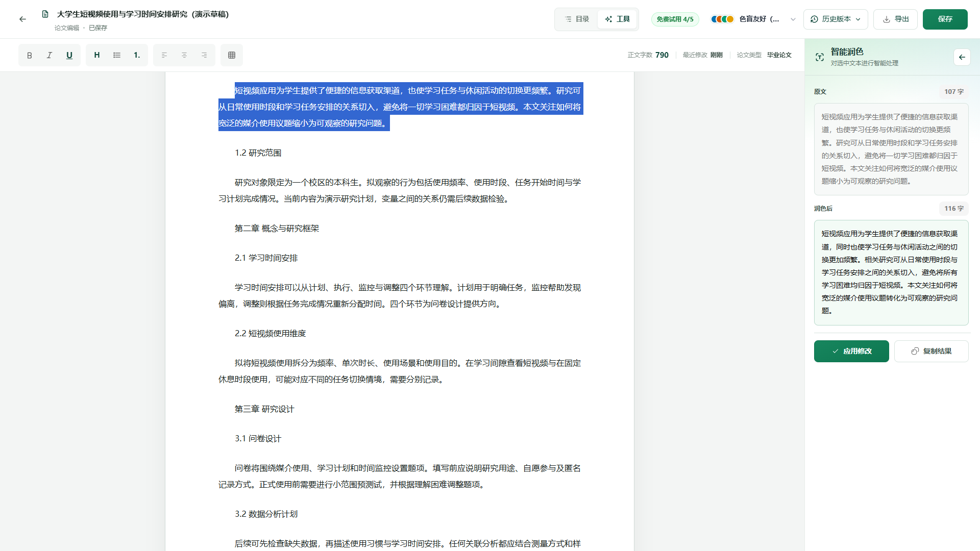Click the 最近修改 刚刚 status
This screenshot has width=980, height=551.
coord(702,55)
